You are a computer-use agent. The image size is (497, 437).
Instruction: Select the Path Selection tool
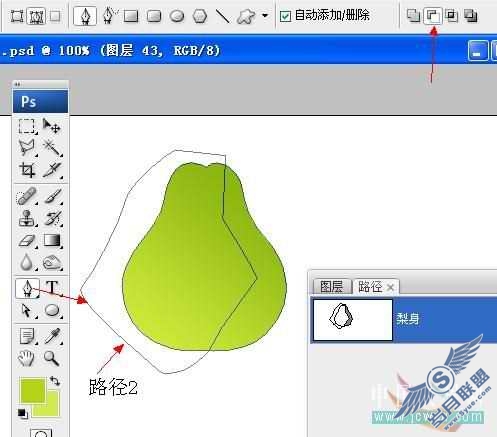(x=26, y=310)
